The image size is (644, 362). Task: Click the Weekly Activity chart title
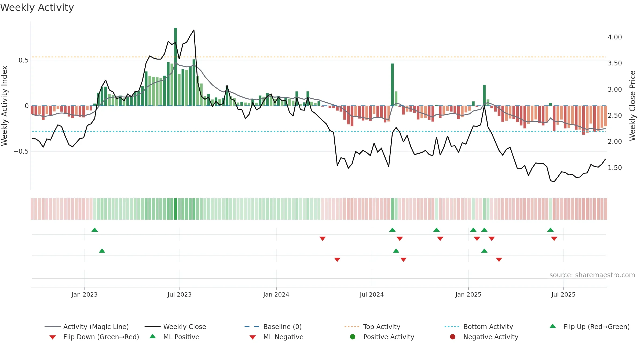pos(37,8)
